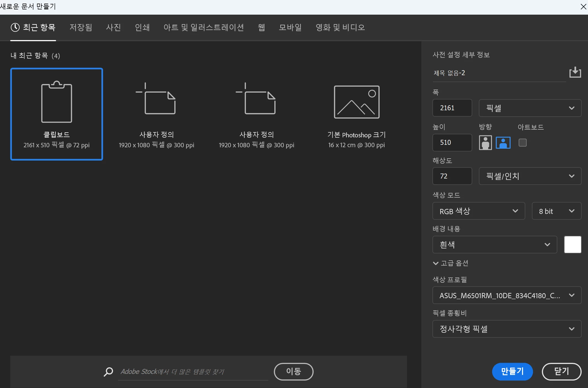
Task: Set orientation to portrait
Action: (485, 143)
